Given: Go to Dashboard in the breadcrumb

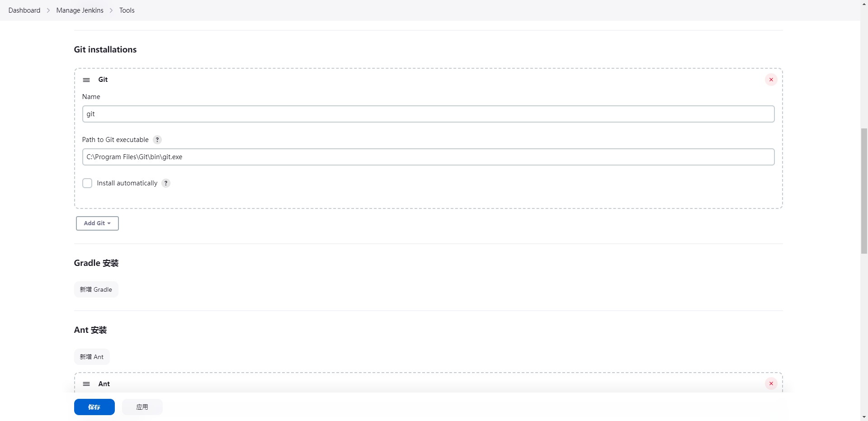Looking at the screenshot, I should point(24,10).
